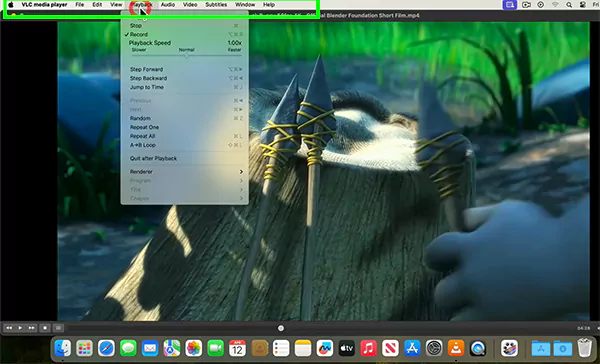Screen dimensions: 600x364
Task: Open Spotlight search in menu bar
Action: pos(569,5)
